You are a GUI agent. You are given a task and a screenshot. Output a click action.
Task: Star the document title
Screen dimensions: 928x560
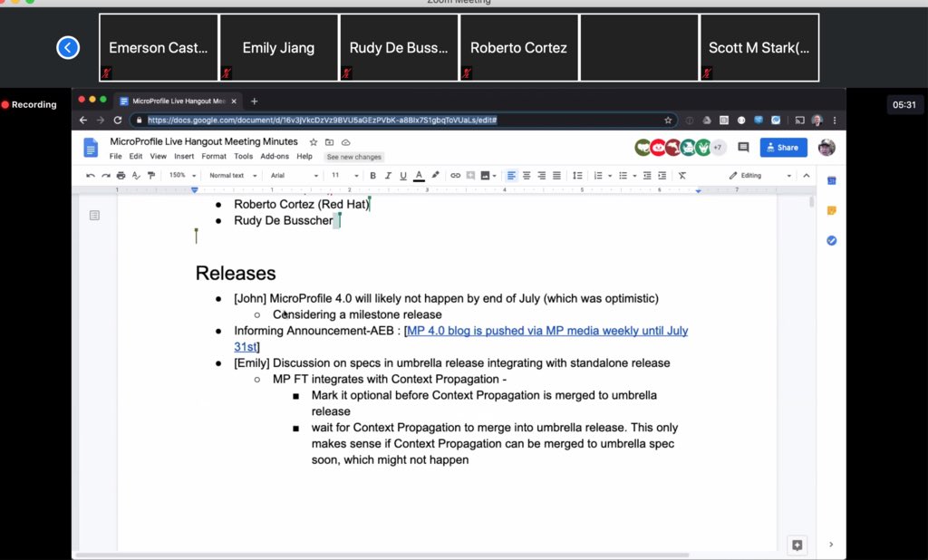pyautogui.click(x=314, y=142)
